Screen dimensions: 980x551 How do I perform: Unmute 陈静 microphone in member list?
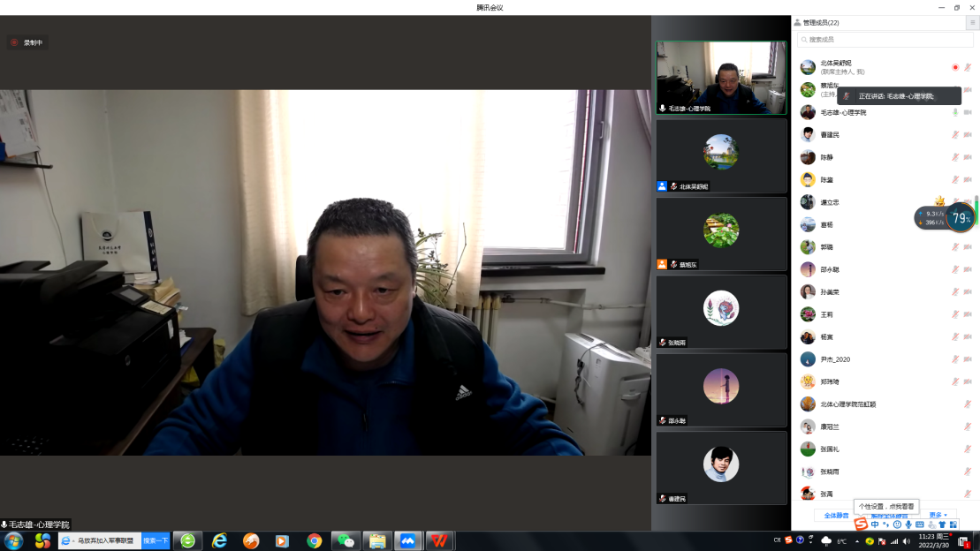[955, 157]
